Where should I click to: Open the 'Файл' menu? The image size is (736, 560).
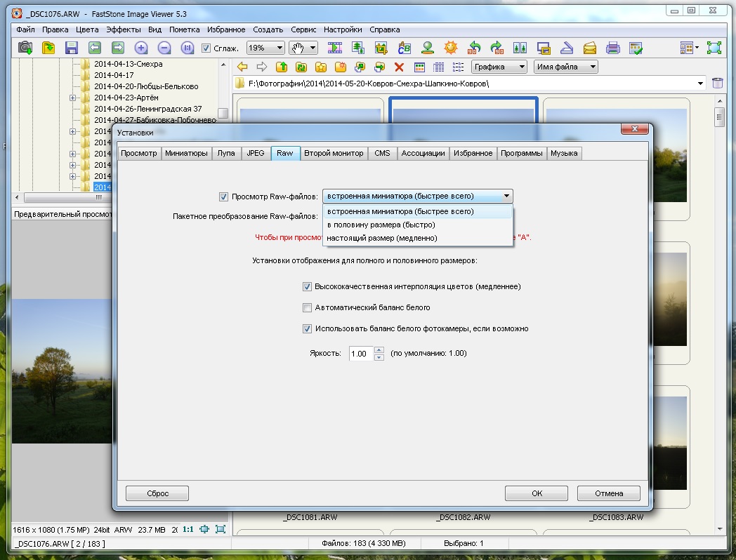(25, 29)
